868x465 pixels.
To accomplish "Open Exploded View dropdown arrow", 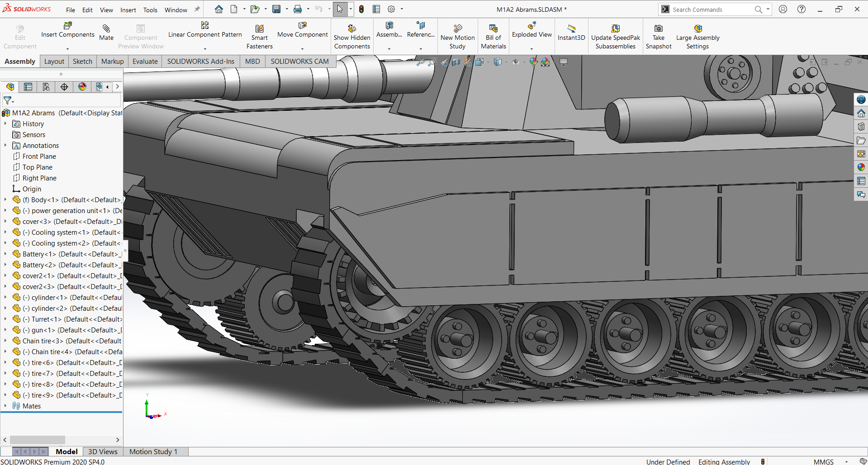I will pos(532,49).
